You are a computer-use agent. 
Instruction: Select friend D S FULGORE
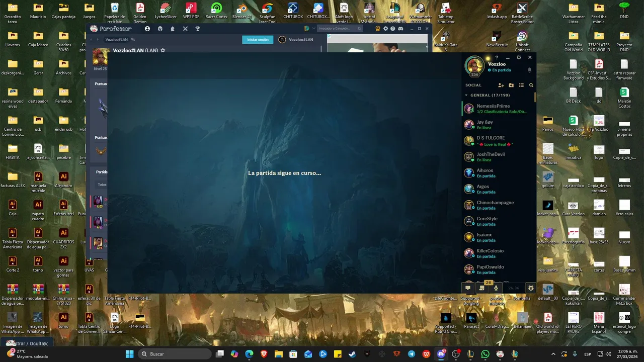pos(498,141)
